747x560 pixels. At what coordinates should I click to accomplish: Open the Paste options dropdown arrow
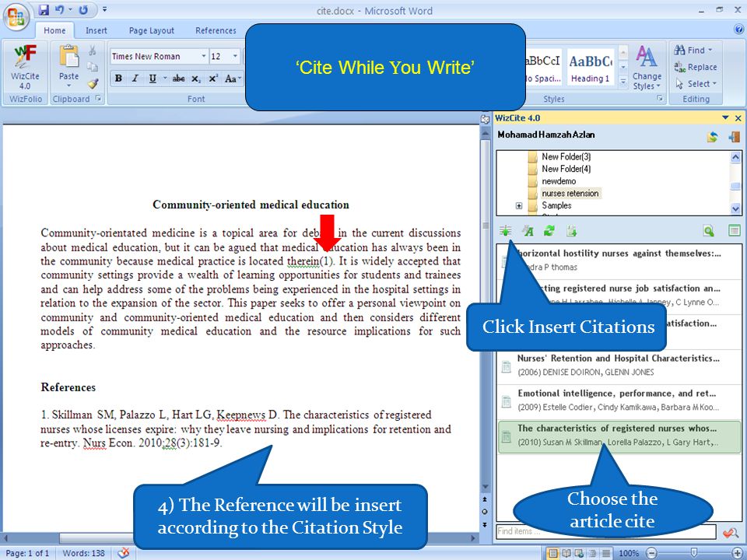pyautogui.click(x=69, y=86)
